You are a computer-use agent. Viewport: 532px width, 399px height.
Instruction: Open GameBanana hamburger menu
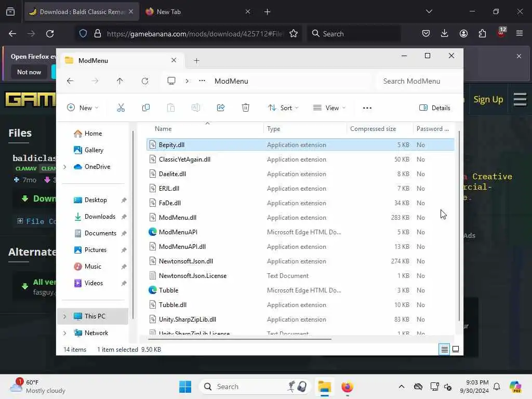point(520,99)
